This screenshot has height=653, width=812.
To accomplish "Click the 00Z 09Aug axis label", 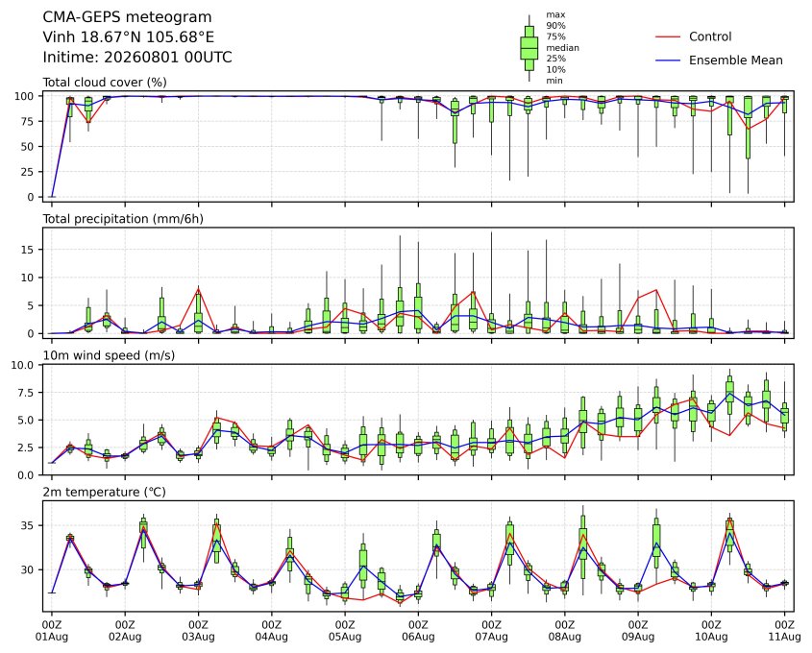I will click(638, 631).
